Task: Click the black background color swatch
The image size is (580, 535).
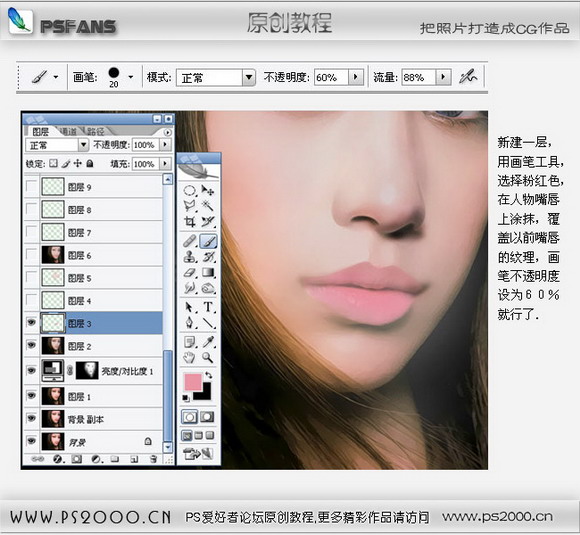Action: tap(205, 394)
